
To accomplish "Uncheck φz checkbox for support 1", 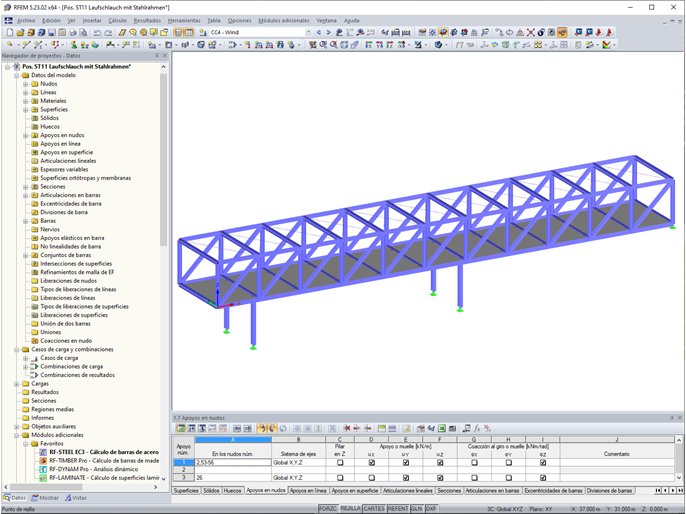I will pyautogui.click(x=542, y=462).
